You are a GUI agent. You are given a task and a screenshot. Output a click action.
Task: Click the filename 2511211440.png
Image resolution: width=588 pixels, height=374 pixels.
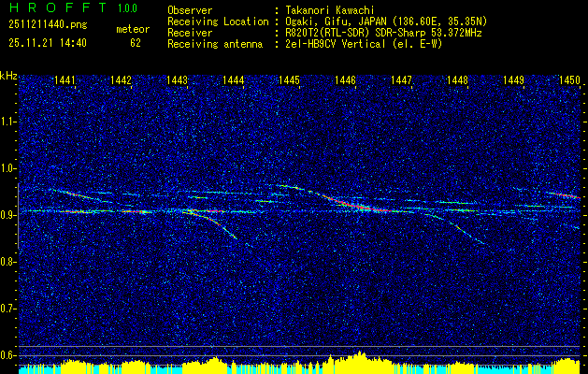48,25
